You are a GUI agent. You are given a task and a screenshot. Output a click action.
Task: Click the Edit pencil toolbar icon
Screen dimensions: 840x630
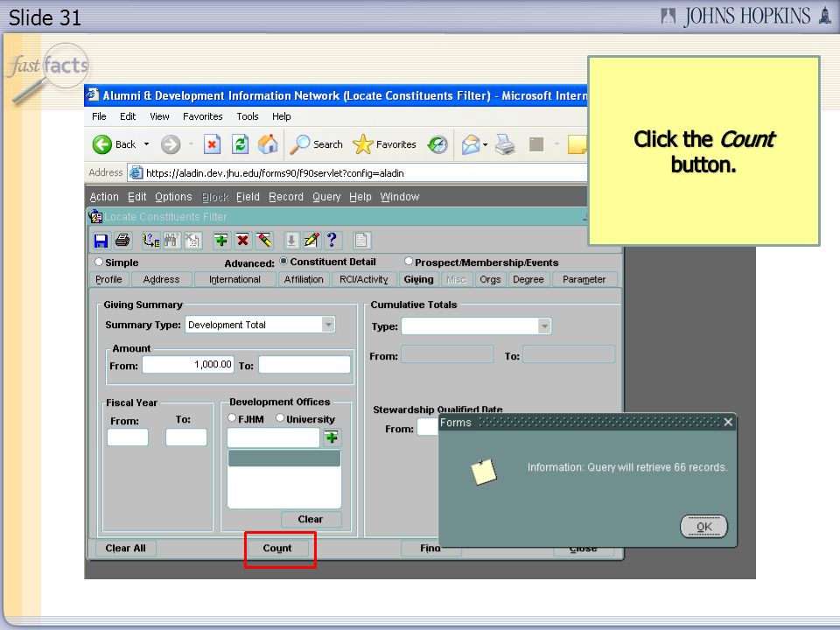click(x=311, y=241)
